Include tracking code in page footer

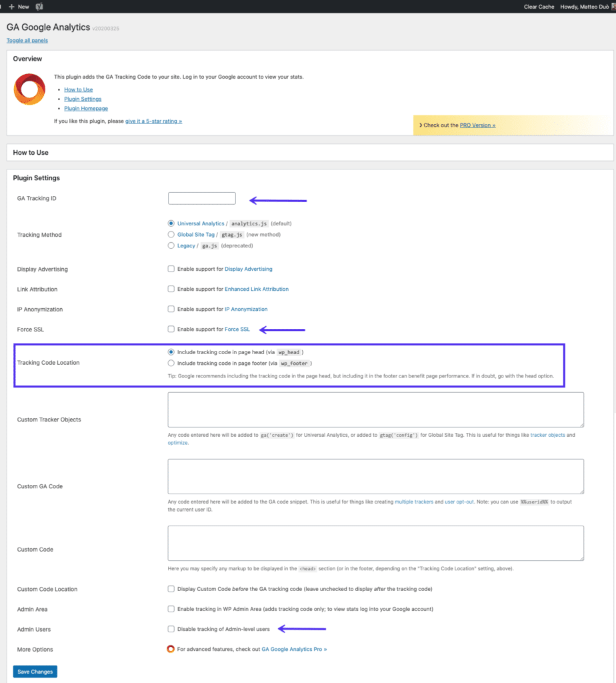point(172,363)
